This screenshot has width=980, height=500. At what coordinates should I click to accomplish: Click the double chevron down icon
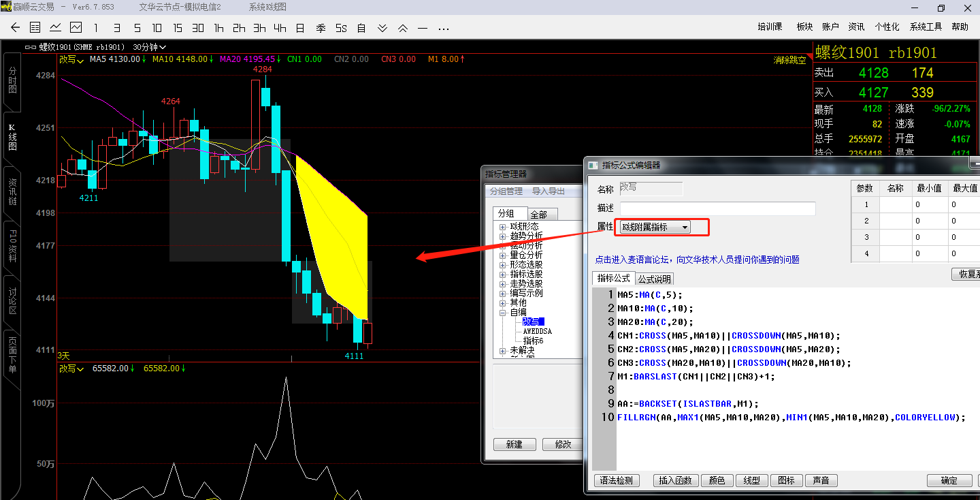pyautogui.click(x=382, y=28)
